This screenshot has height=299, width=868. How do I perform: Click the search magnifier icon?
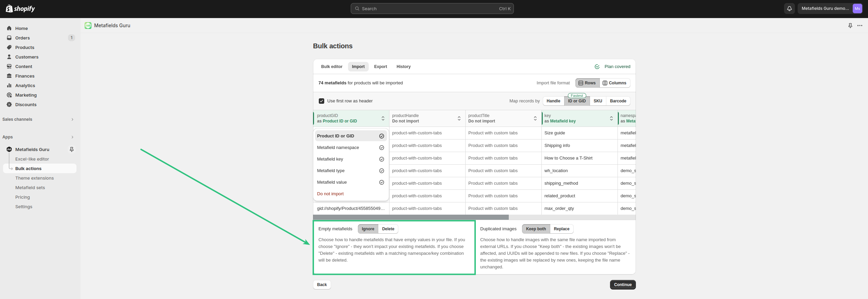pyautogui.click(x=357, y=9)
